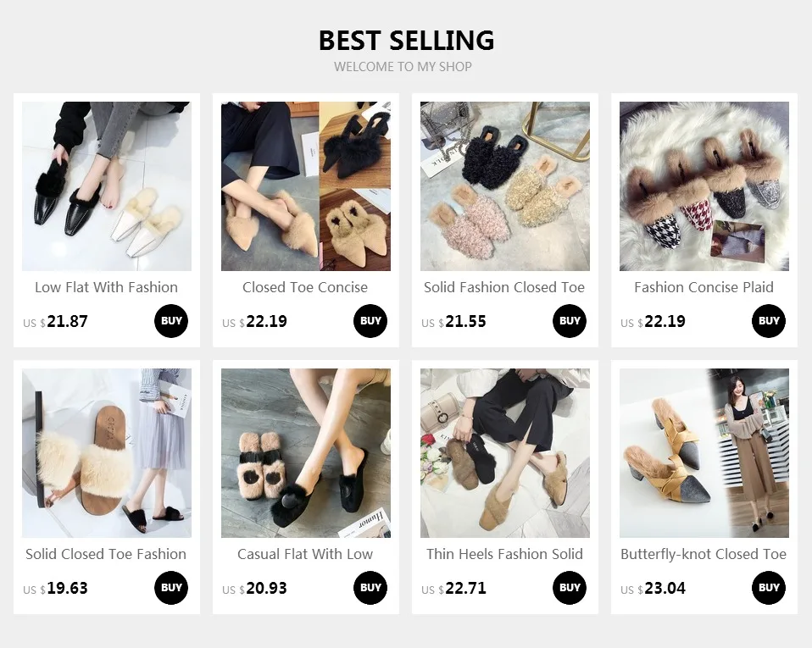Open the black and white fur mules photo

coord(107,186)
